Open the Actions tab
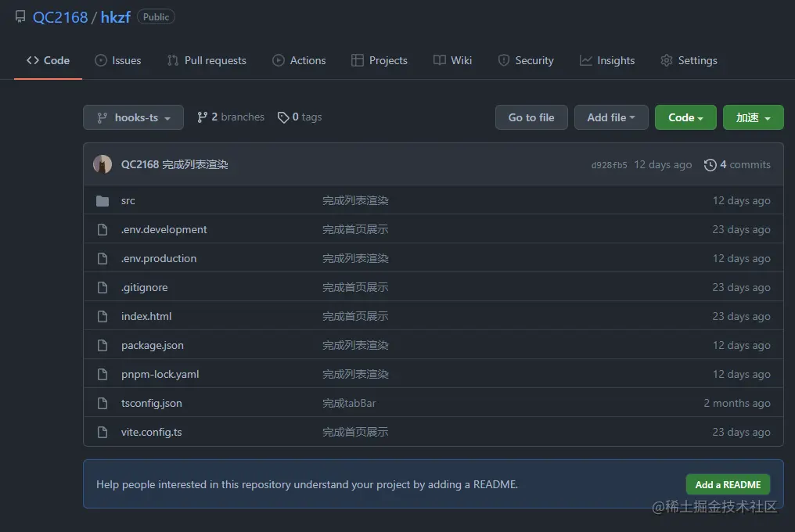Image resolution: width=795 pixels, height=532 pixels. (299, 60)
